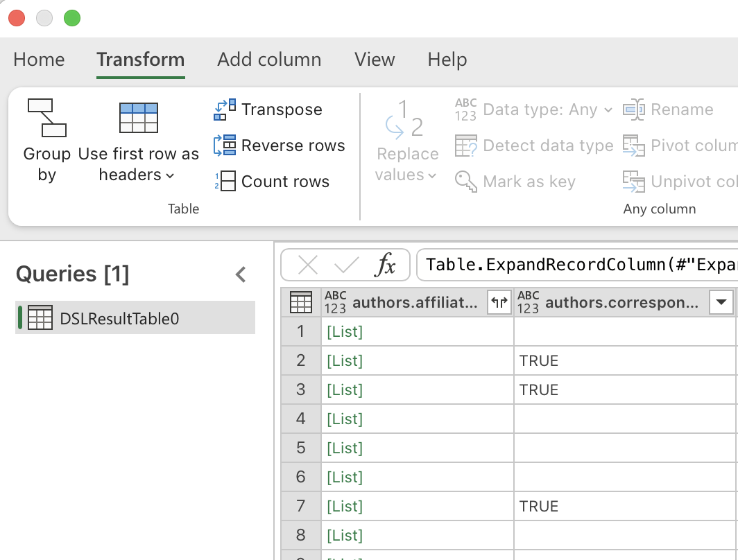Select the DSLResultTable0 query

(x=135, y=316)
